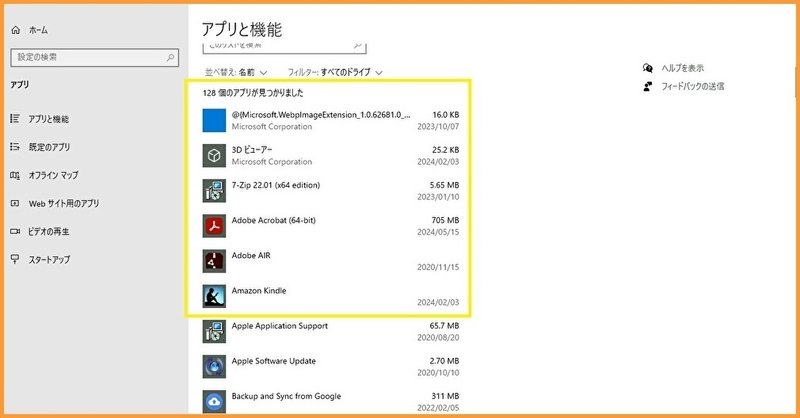Click the Apple Software Update icon

point(214,367)
